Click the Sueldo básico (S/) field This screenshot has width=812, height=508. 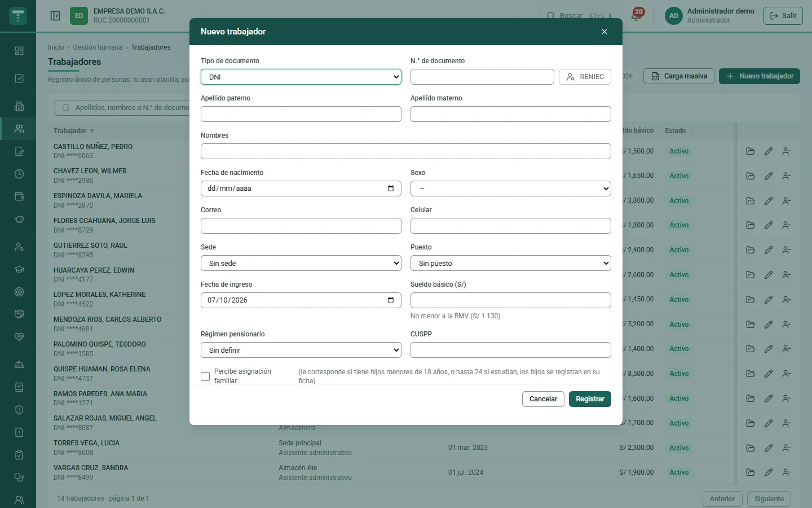pos(511,300)
